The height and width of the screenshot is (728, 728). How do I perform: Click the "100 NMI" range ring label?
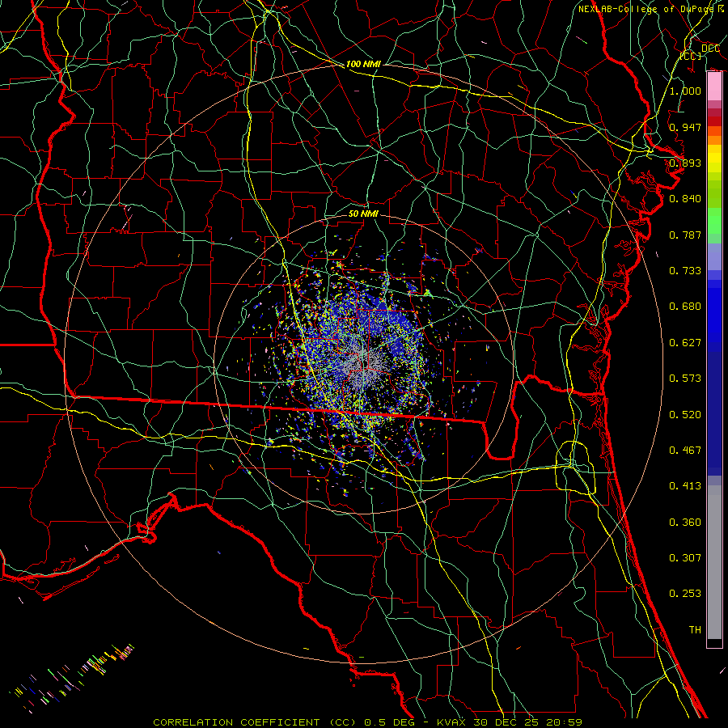pos(363,64)
